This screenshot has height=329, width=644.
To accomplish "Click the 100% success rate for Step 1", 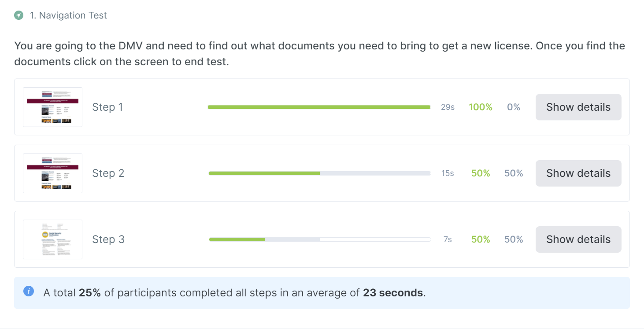I will click(x=481, y=107).
